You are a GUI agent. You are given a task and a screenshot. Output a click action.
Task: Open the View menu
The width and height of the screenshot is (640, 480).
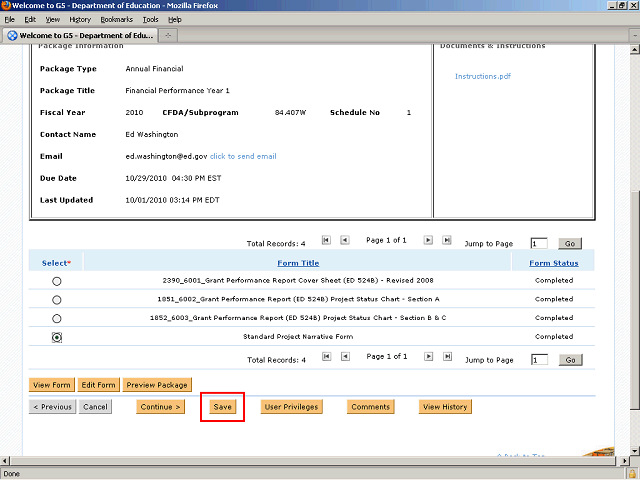[x=53, y=20]
